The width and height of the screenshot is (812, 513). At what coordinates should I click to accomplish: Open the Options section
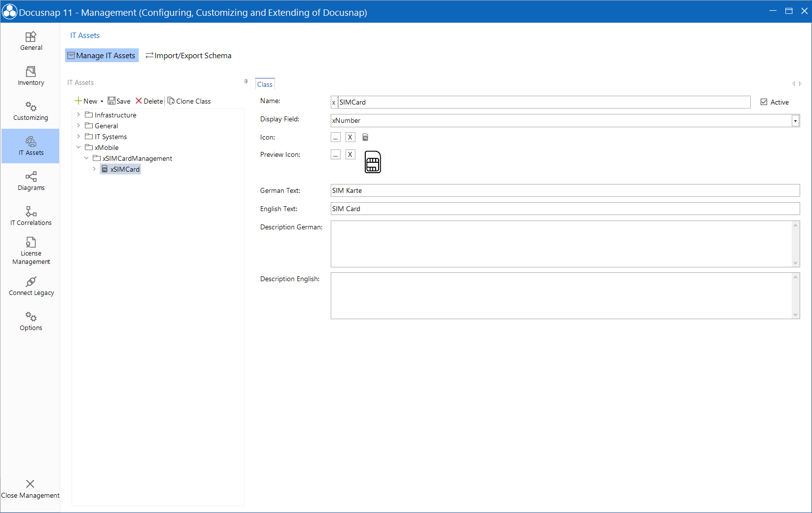31,321
